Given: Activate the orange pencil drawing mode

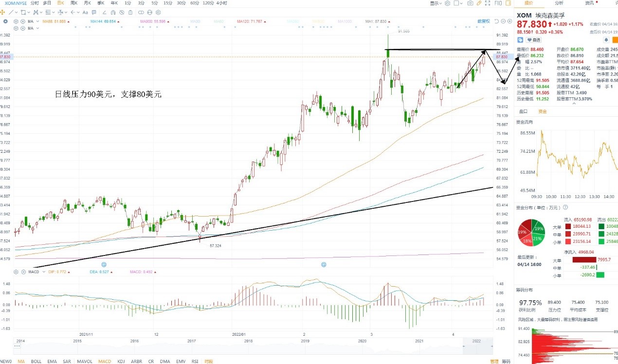Looking at the screenshot, I should [x=479, y=3].
